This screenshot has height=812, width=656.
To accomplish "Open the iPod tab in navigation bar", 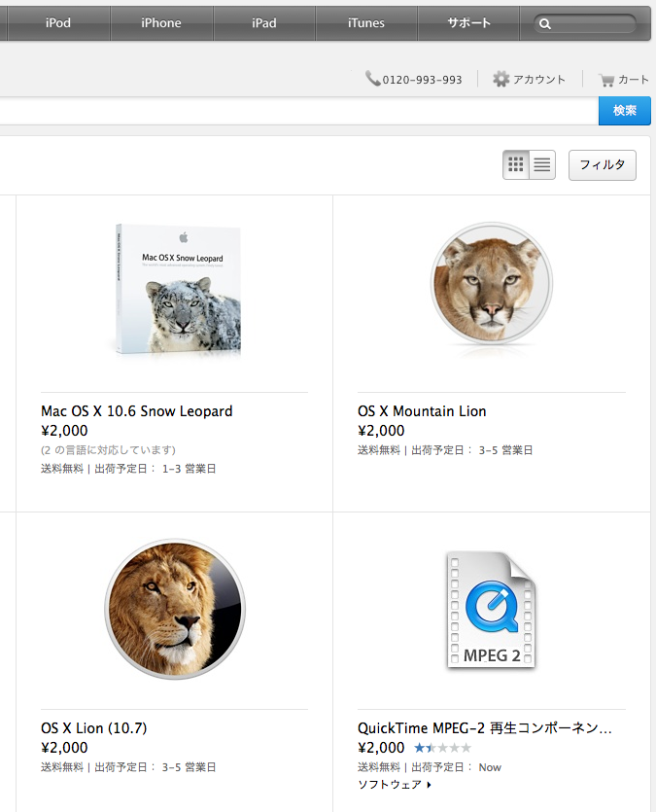I will pyautogui.click(x=58, y=22).
